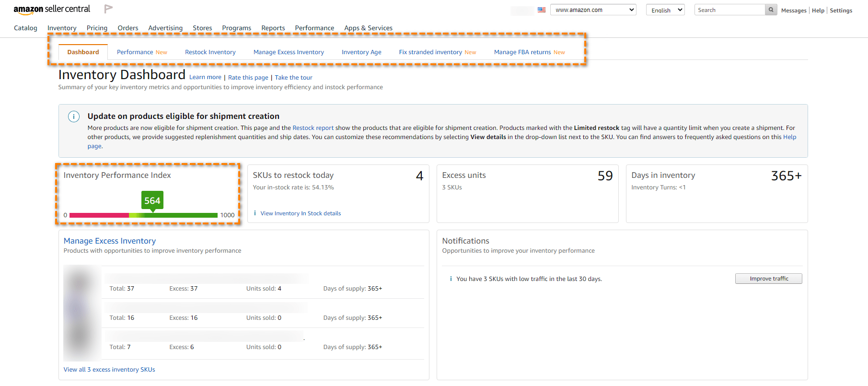Click in the Search input field
Screen dimensions: 868x386
[729, 10]
